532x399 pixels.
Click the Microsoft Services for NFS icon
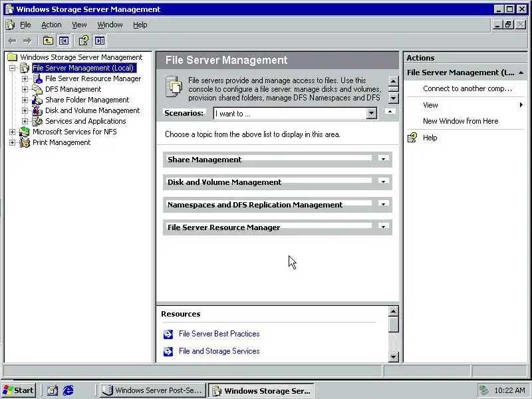pos(25,132)
